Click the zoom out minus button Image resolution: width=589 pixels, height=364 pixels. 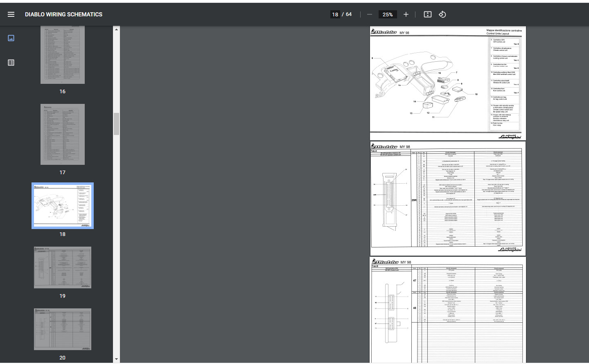370,14
